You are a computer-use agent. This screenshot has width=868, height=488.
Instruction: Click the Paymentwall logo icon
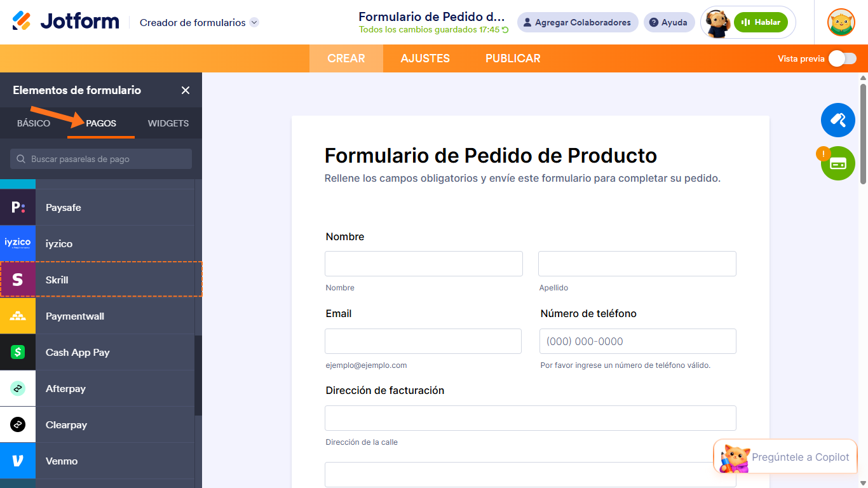(18, 316)
